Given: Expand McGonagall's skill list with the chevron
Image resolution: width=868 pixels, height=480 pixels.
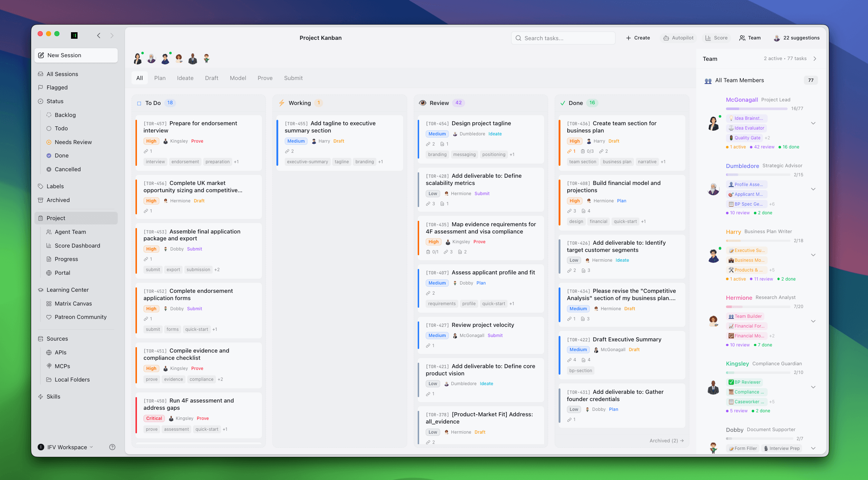Looking at the screenshot, I should [x=814, y=123].
